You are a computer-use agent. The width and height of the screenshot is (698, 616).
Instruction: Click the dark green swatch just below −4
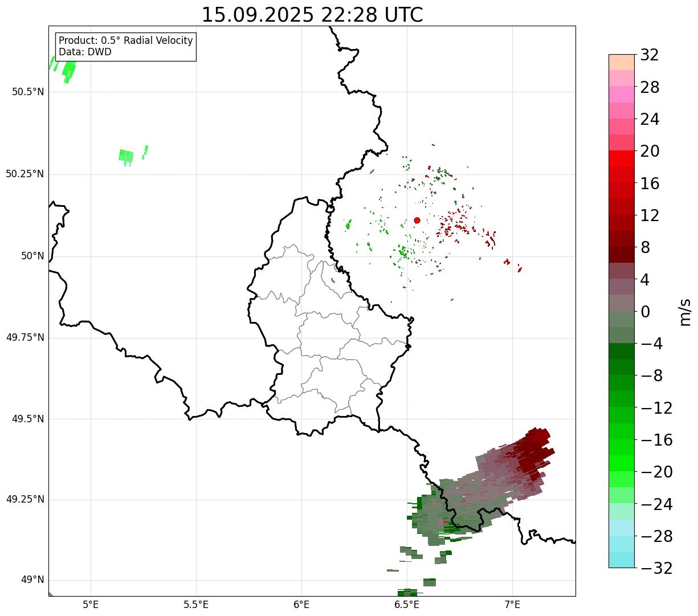click(622, 351)
